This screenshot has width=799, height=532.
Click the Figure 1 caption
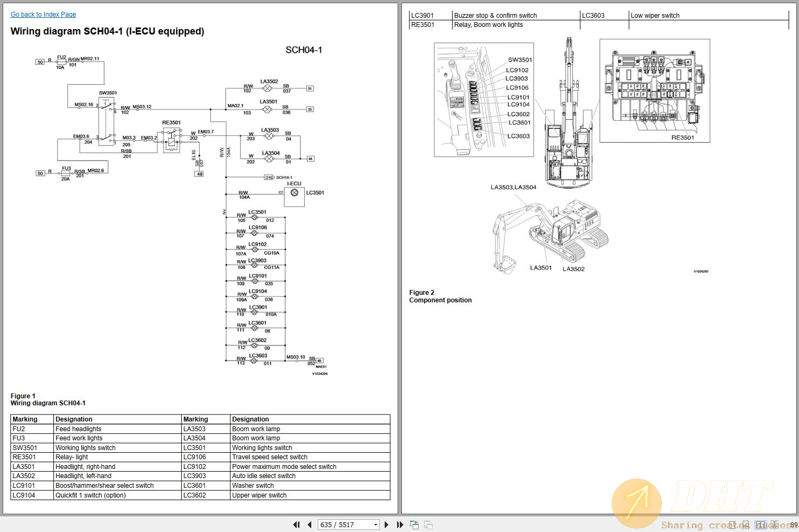(x=23, y=396)
